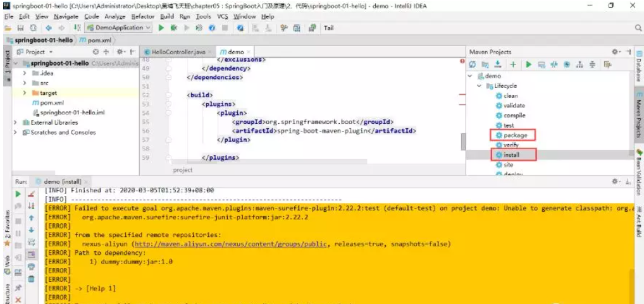Select the install lifecycle goal
This screenshot has height=304, width=644.
coord(507,155)
